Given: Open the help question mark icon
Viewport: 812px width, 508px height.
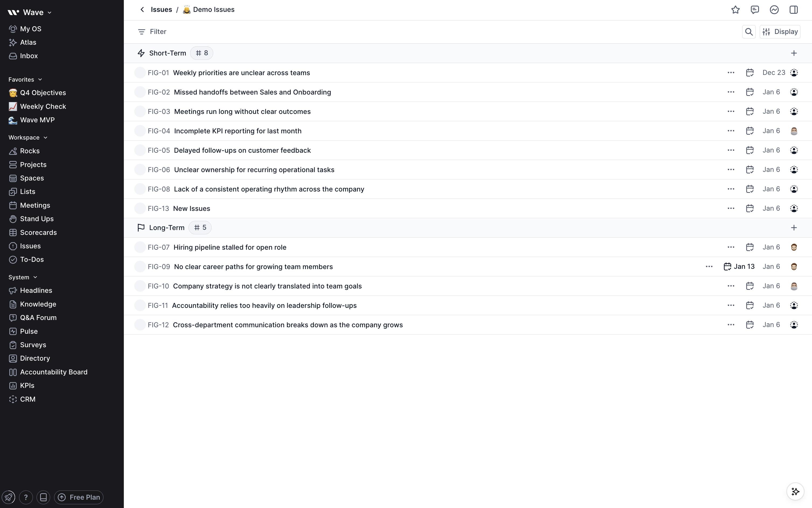Looking at the screenshot, I should coord(26,497).
